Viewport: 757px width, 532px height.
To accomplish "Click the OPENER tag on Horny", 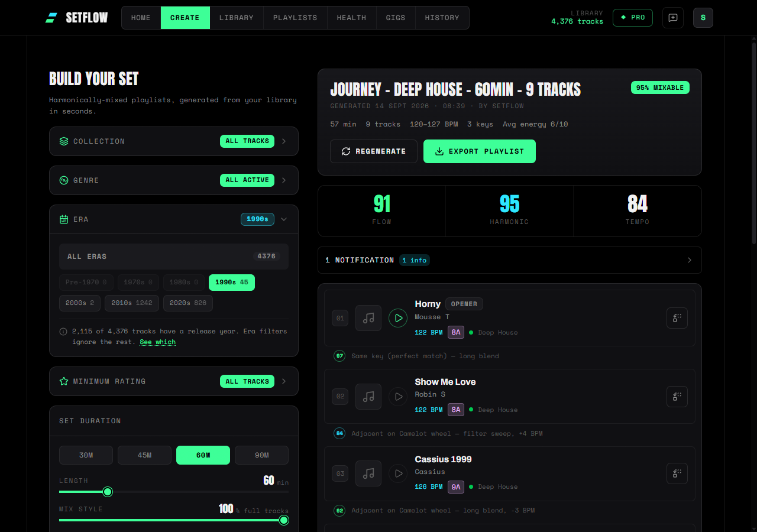I will (x=464, y=304).
